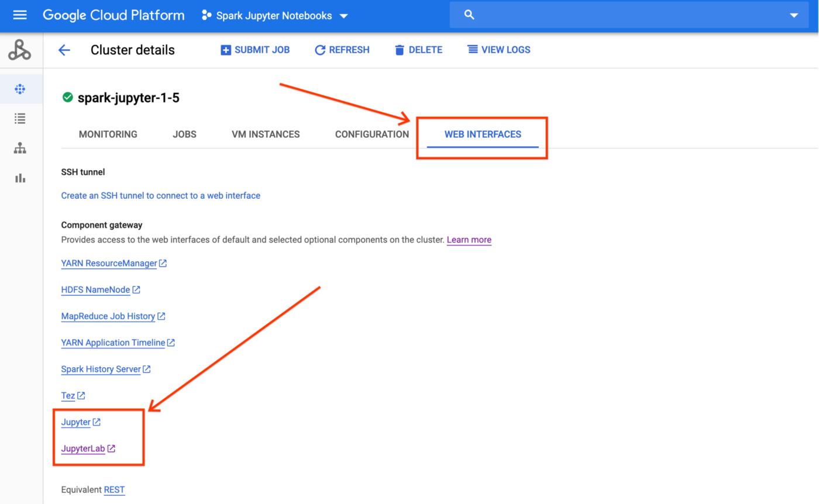Open the YARN ResourceManager link
This screenshot has height=504, width=819.
109,263
